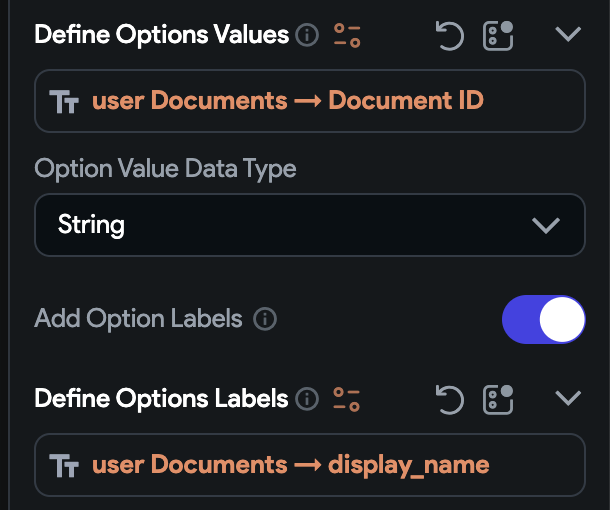Click the Define Options Labels heading
This screenshot has height=510, width=610.
[161, 399]
